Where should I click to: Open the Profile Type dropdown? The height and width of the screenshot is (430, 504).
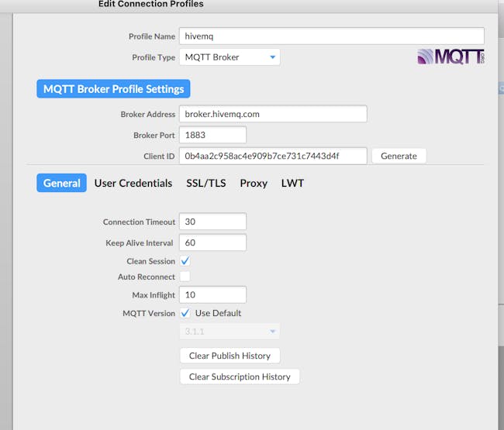click(230, 57)
